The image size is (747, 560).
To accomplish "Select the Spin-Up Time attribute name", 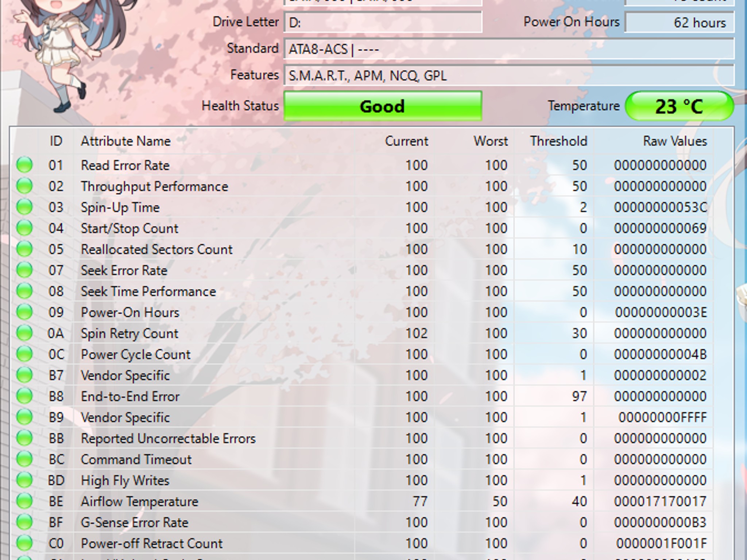I will (120, 207).
